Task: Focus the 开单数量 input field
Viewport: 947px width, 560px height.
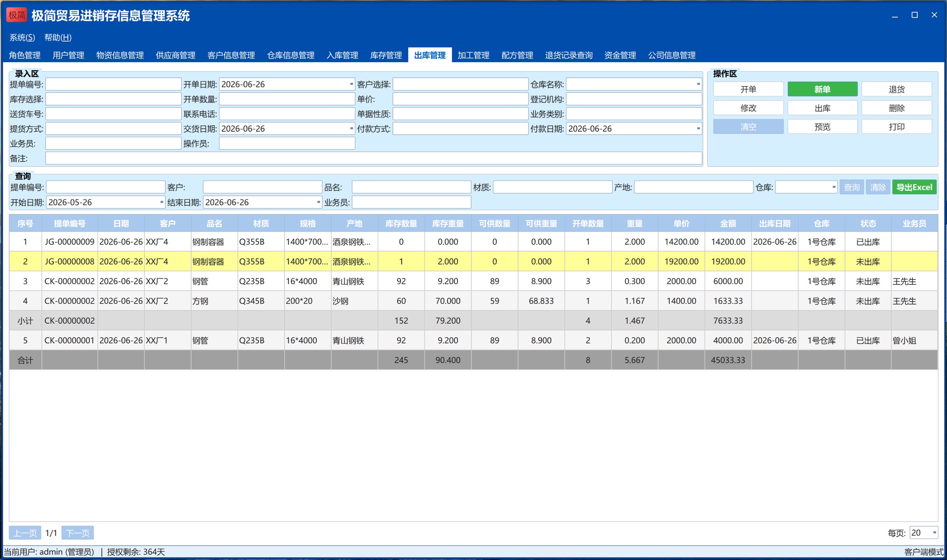Action: (287, 99)
